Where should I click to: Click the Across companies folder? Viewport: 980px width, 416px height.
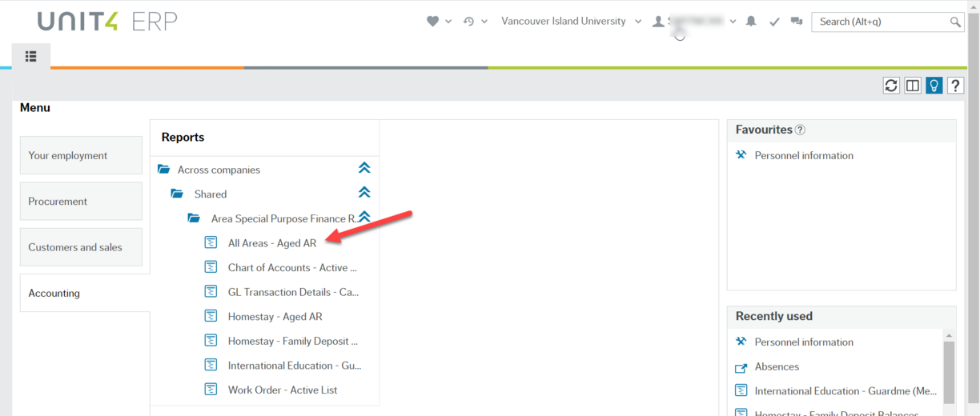(x=219, y=170)
